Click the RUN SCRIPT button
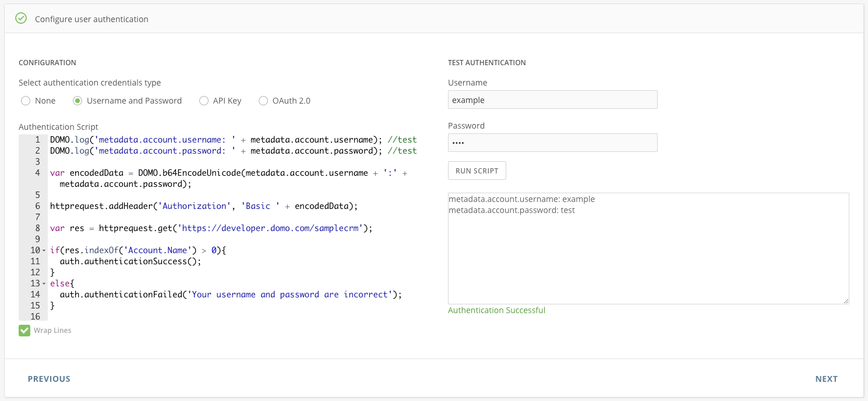Image resolution: width=868 pixels, height=401 pixels. 477,171
